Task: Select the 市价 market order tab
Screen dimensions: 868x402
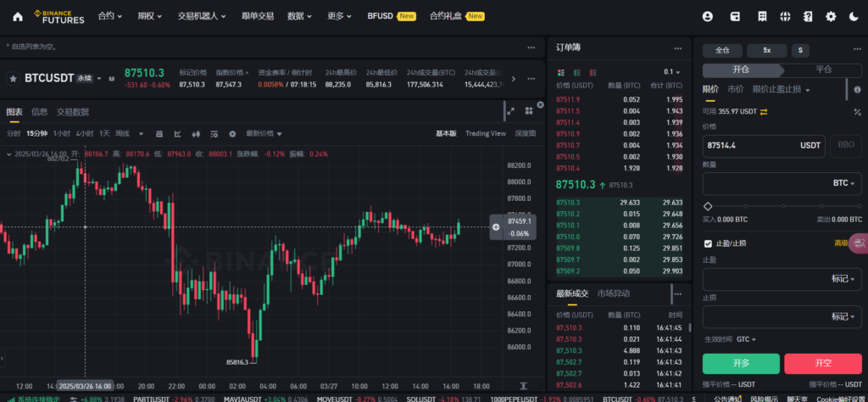Action: [x=735, y=90]
